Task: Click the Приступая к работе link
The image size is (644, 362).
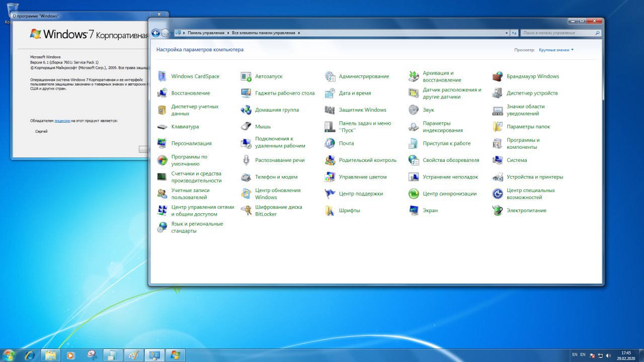Action: click(x=447, y=143)
